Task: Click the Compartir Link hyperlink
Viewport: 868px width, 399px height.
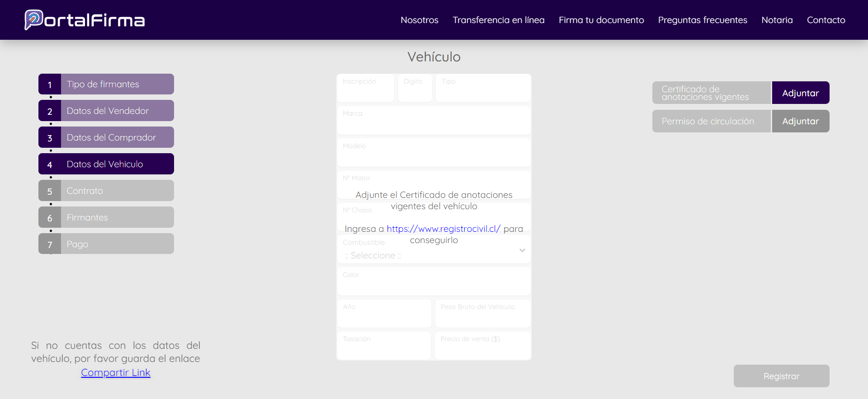Action: pos(116,372)
